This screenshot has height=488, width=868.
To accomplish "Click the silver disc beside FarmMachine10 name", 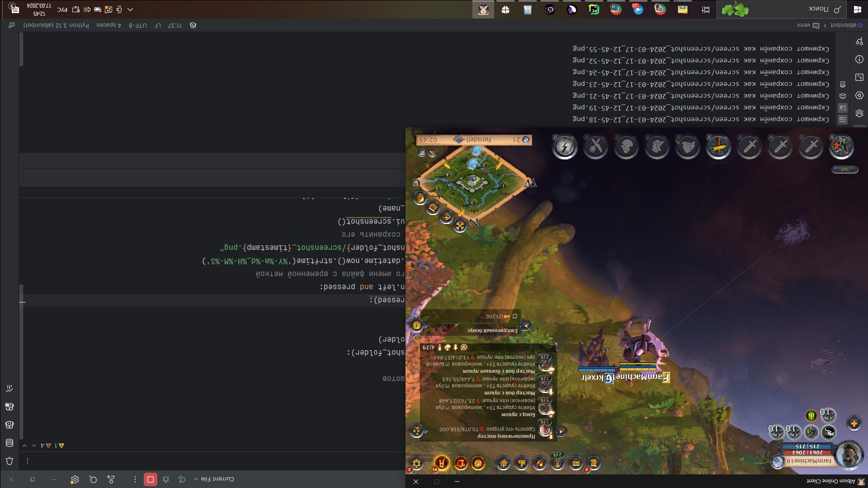I will (778, 462).
